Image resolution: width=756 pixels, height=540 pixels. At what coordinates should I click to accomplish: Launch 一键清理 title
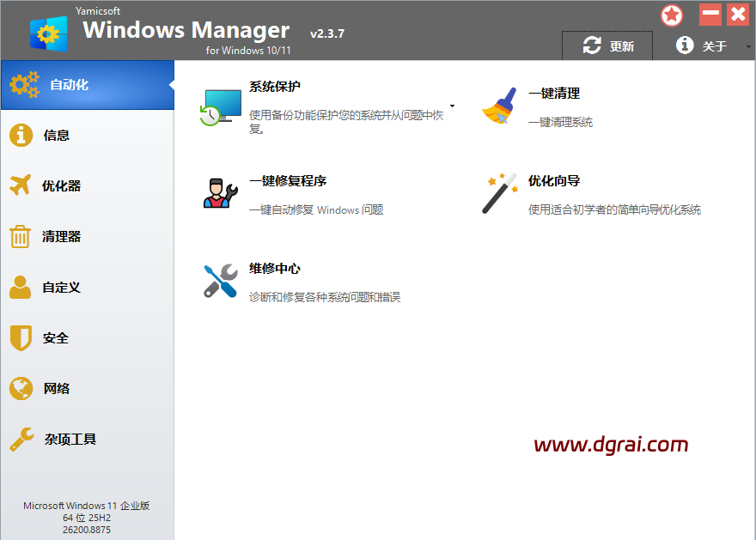tap(554, 94)
